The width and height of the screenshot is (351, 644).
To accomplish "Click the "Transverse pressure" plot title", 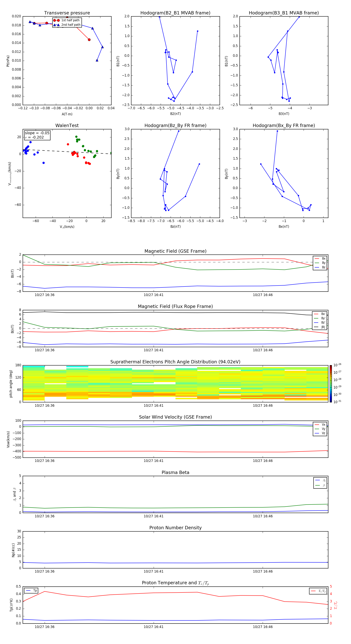I will (x=67, y=13).
